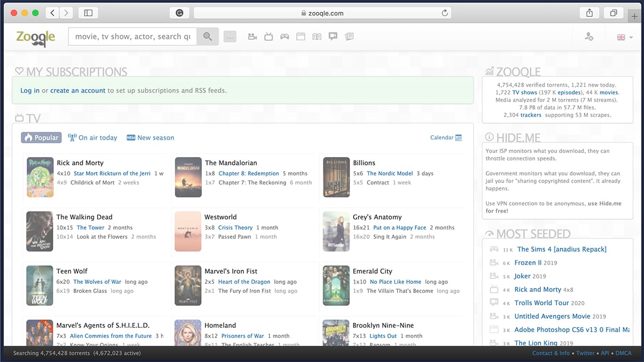Click the window icon beside Adobe Photoshop CS6
This screenshot has height=362, width=644.
coord(494,330)
